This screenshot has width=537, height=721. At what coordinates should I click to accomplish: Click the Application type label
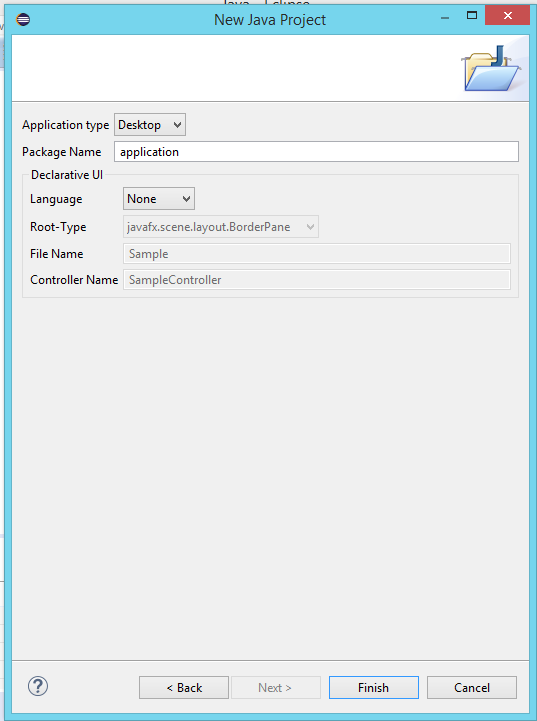65,125
